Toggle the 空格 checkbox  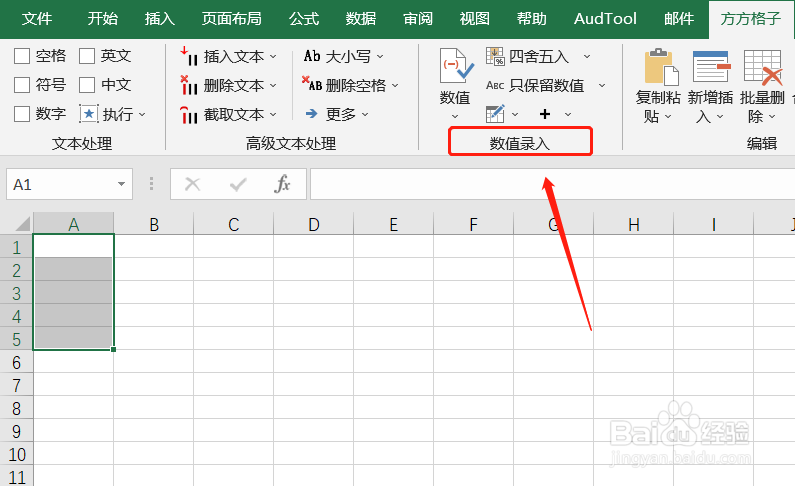point(22,56)
